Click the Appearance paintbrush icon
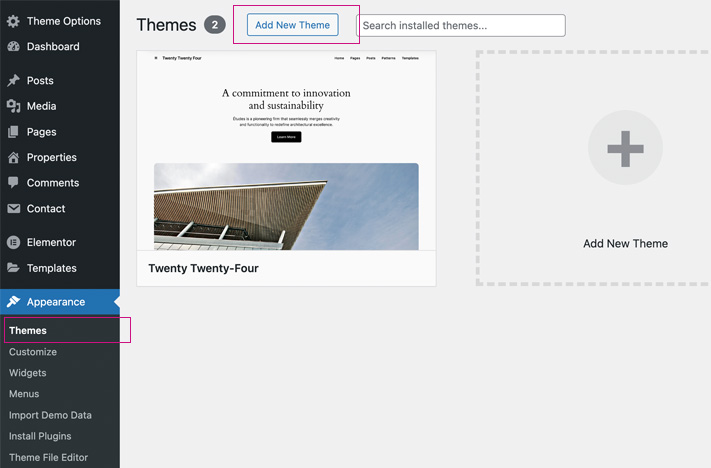Screen dimensions: 711x468 pyautogui.click(x=14, y=302)
